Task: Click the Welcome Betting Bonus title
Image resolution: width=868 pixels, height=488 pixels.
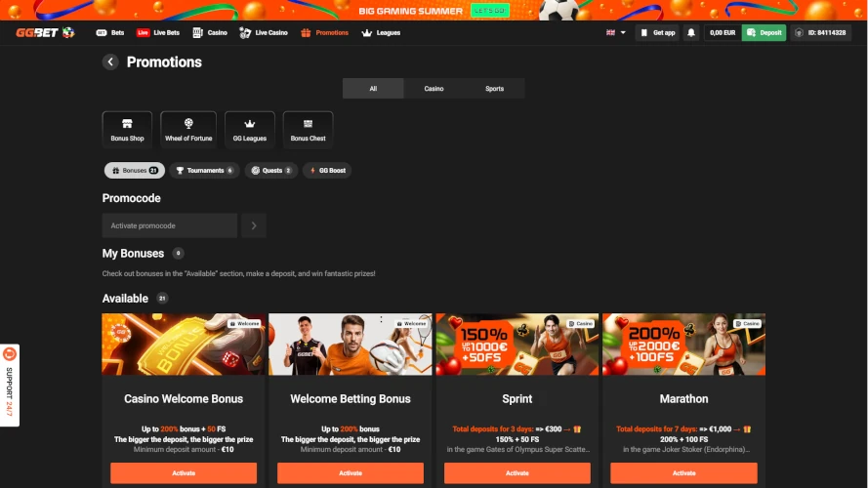Action: pos(351,399)
